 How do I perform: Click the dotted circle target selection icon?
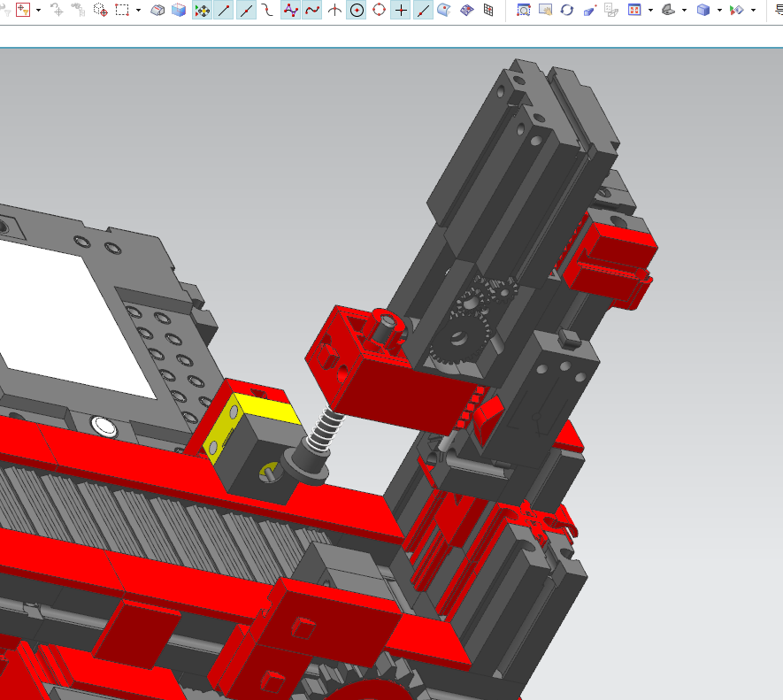tap(100, 10)
